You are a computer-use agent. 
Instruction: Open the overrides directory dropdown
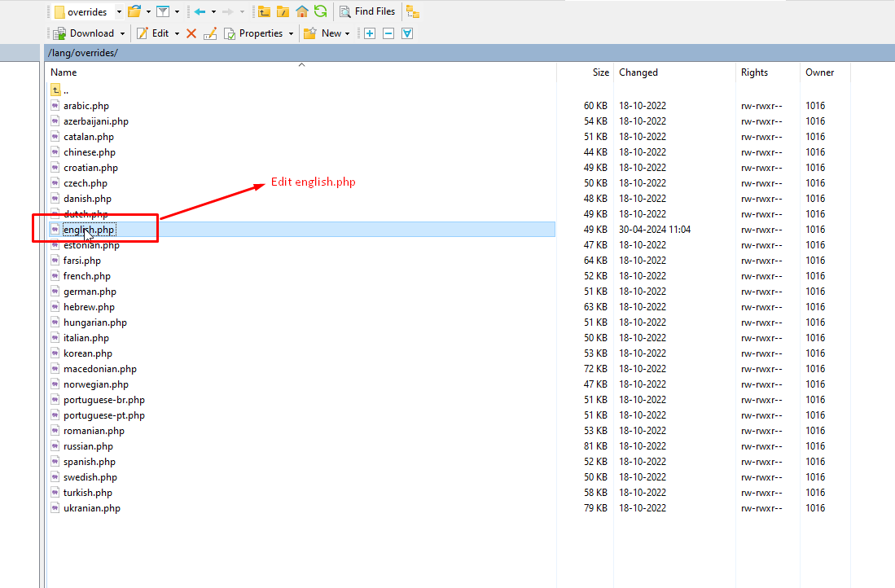[119, 12]
